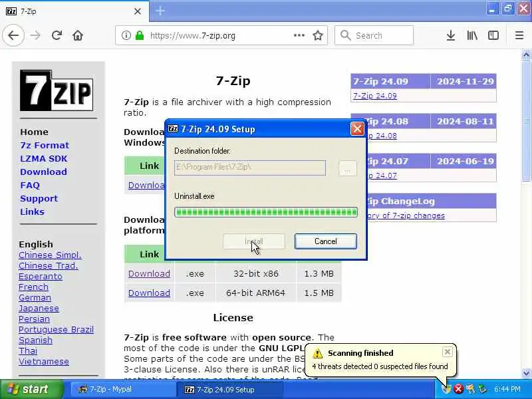Switch language to Persian
Viewport: 532px width, 399px height.
[x=35, y=319]
